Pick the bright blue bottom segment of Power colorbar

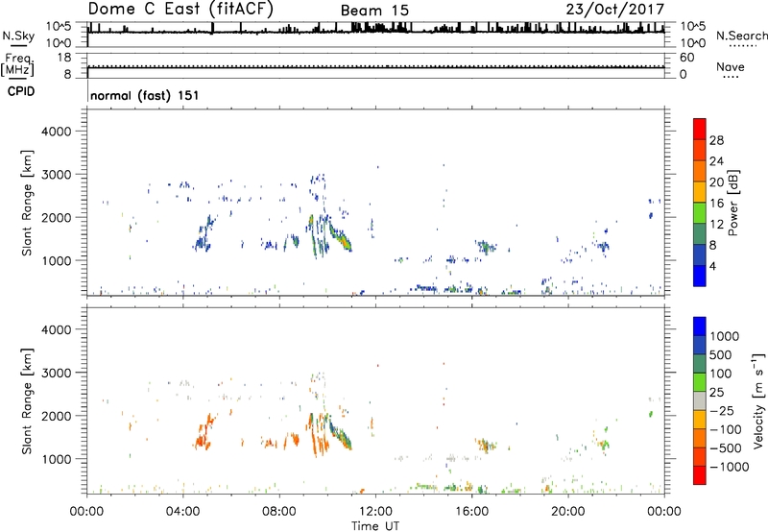pos(700,276)
